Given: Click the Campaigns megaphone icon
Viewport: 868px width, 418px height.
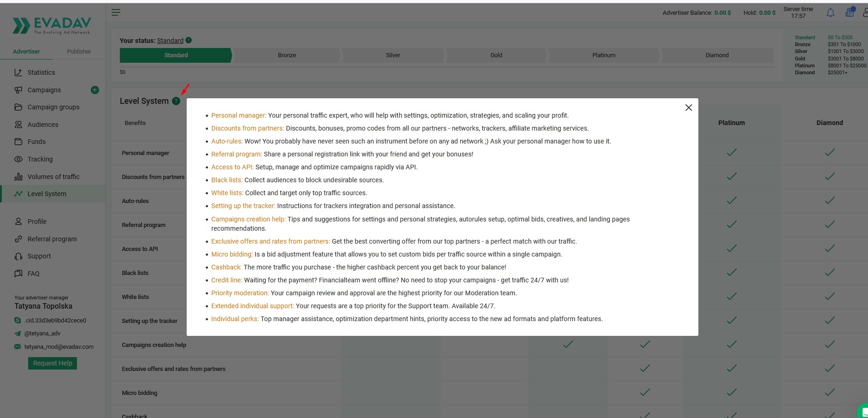Looking at the screenshot, I should click(x=18, y=90).
